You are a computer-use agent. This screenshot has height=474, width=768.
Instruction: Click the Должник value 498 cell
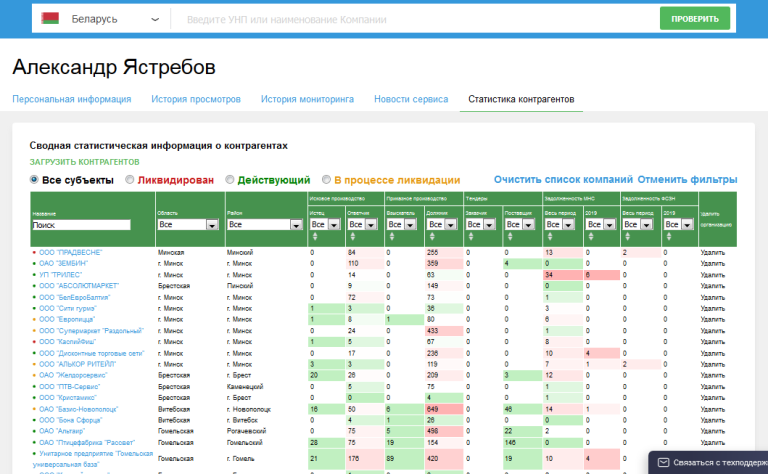coord(444,431)
